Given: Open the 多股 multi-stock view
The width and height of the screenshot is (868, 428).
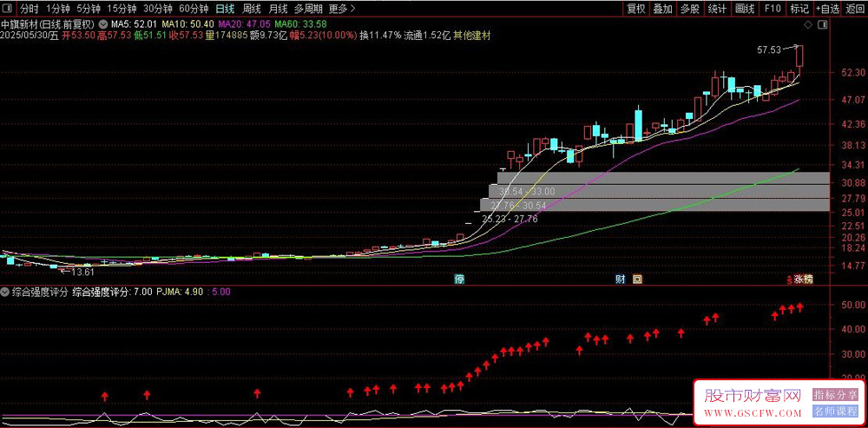Looking at the screenshot, I should pyautogui.click(x=690, y=9).
